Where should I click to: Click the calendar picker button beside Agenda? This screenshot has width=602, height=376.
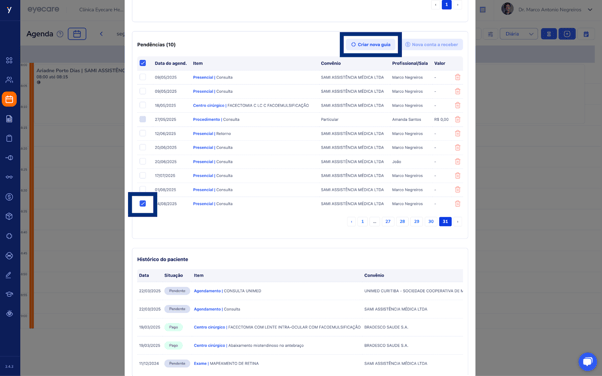[77, 34]
